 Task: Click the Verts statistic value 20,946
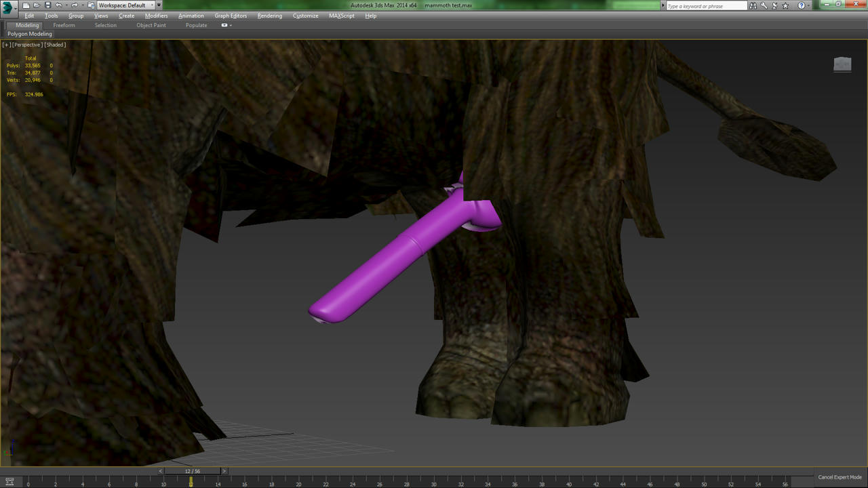pos(33,80)
